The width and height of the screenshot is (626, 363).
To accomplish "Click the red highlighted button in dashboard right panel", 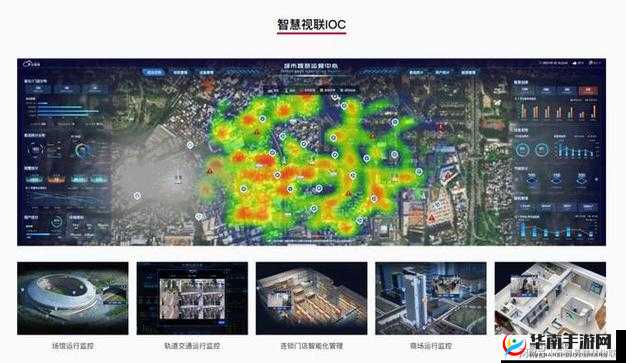I will coord(588,90).
